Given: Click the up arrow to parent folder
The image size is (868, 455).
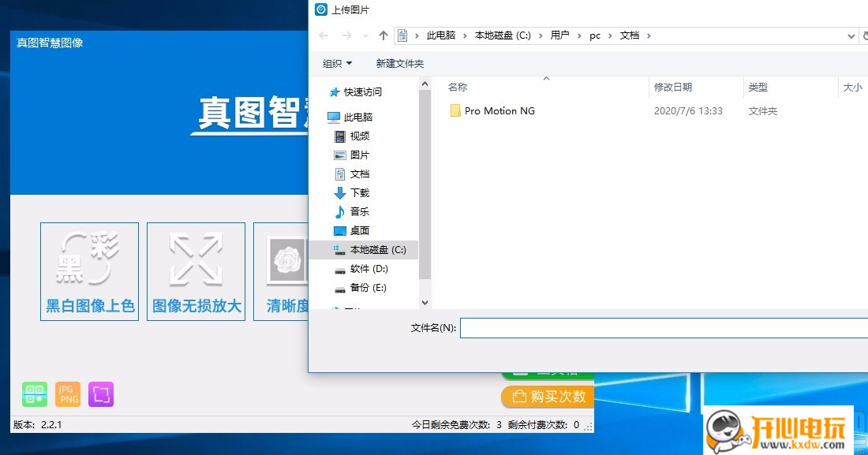Looking at the screenshot, I should (x=383, y=35).
